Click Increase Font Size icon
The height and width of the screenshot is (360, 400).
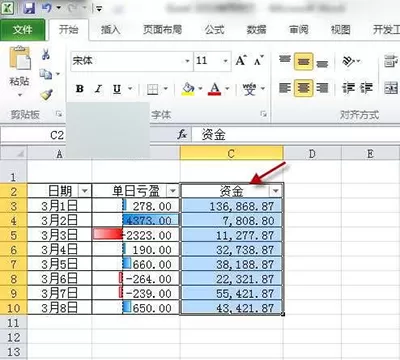tap(241, 61)
